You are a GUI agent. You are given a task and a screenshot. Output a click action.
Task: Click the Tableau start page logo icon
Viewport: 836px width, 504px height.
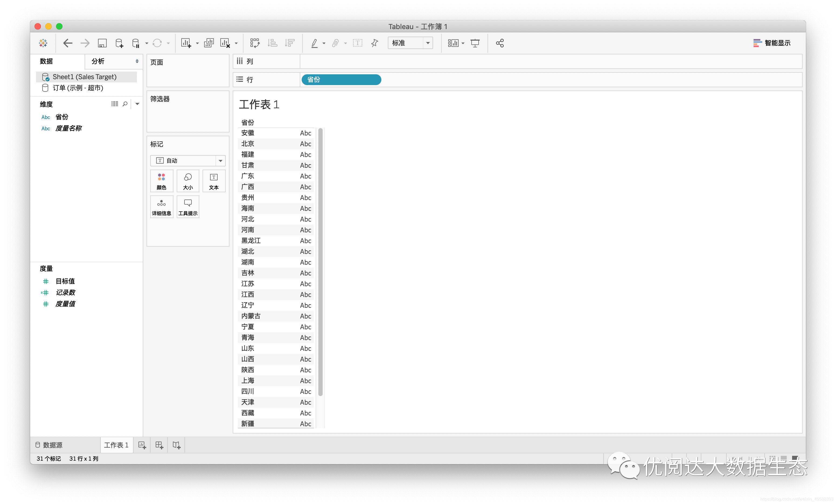point(43,43)
